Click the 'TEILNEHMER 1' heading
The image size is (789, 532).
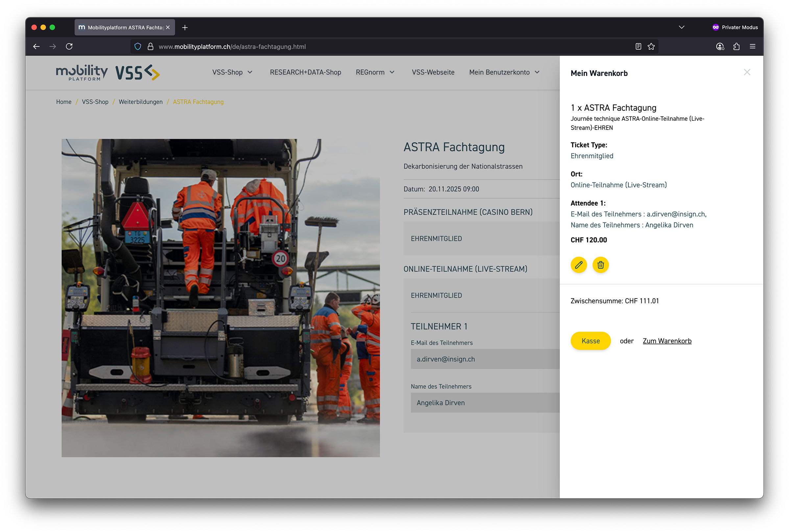coord(439,327)
